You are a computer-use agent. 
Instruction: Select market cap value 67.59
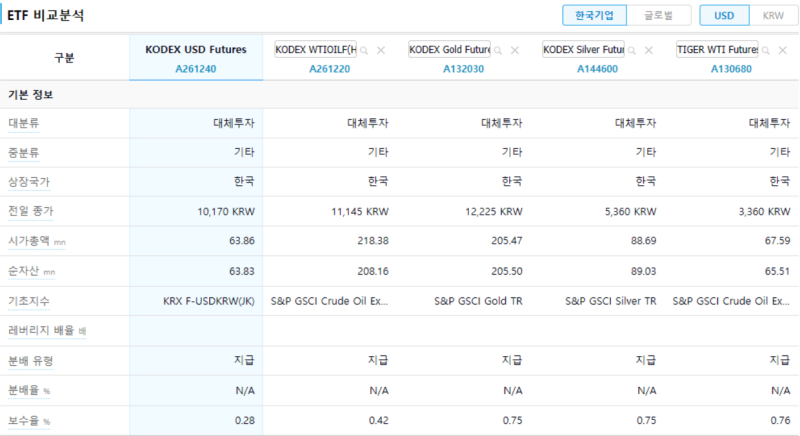[778, 241]
